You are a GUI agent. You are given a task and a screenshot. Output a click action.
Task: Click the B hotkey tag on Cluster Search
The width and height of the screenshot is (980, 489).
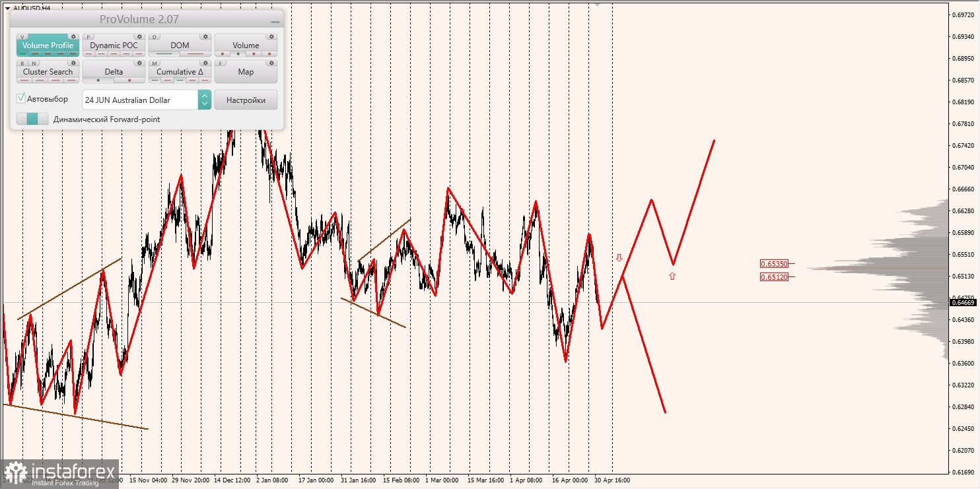[x=23, y=63]
